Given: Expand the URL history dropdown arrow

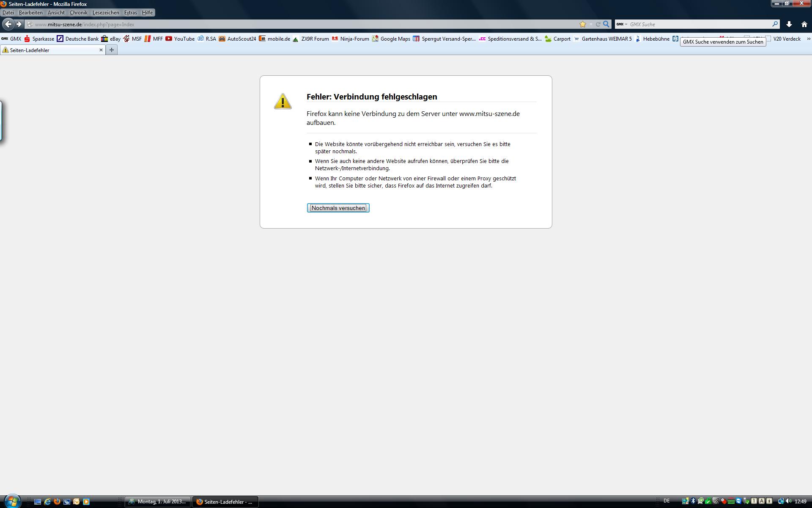Looking at the screenshot, I should pyautogui.click(x=591, y=24).
